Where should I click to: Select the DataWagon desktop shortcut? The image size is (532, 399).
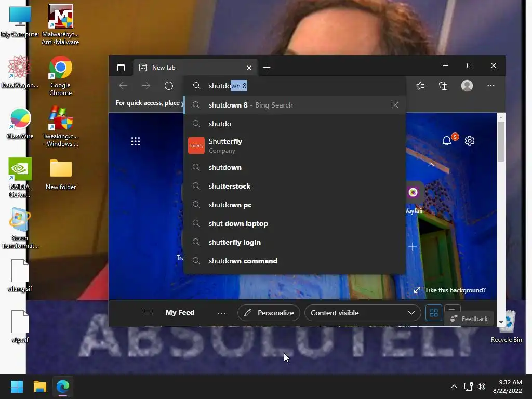tap(20, 72)
